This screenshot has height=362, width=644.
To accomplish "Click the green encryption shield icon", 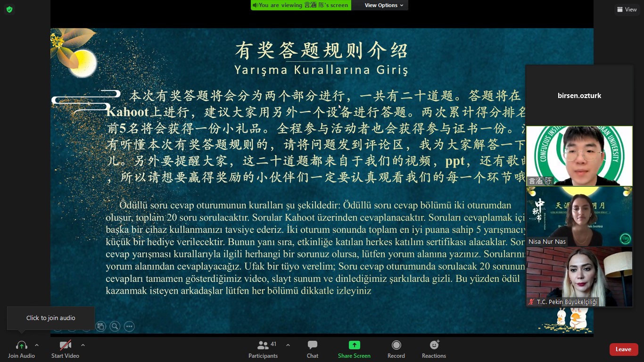I will 9,9.
